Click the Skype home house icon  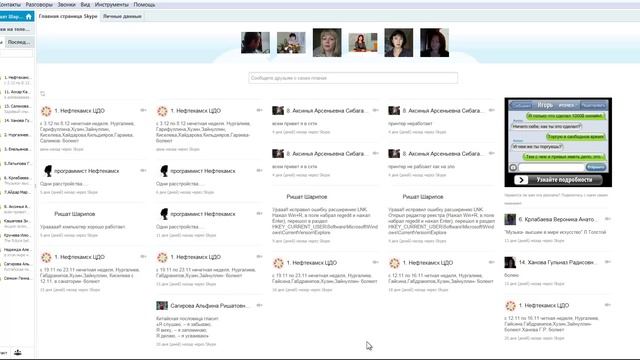point(28,17)
